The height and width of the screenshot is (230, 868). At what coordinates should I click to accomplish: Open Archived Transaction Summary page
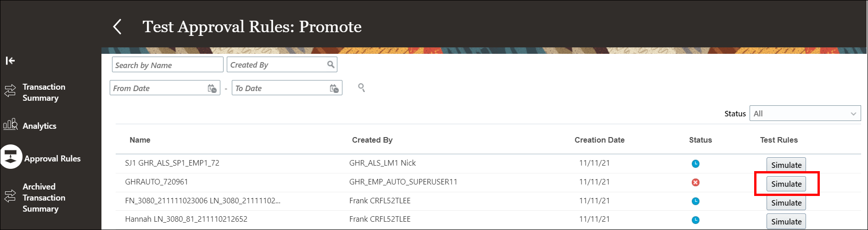pos(44,198)
